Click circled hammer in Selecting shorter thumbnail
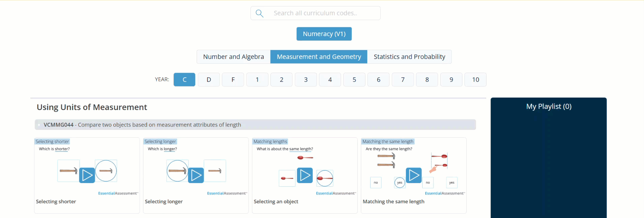Screen dimensions: 644x218 (106, 171)
